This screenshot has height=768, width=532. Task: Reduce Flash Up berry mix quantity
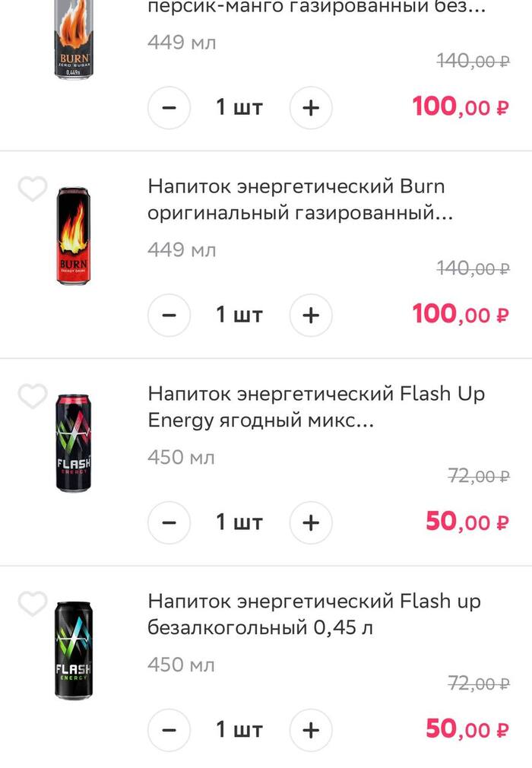click(169, 522)
